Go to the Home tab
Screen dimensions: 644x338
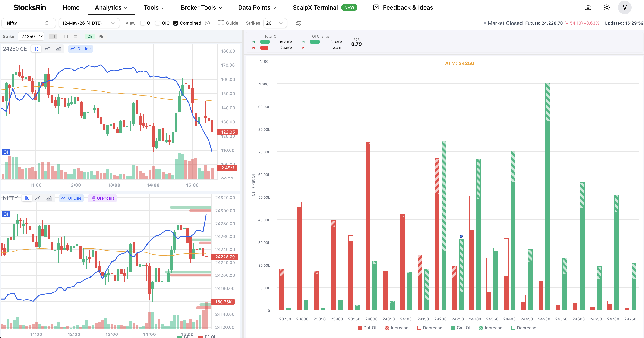point(71,7)
